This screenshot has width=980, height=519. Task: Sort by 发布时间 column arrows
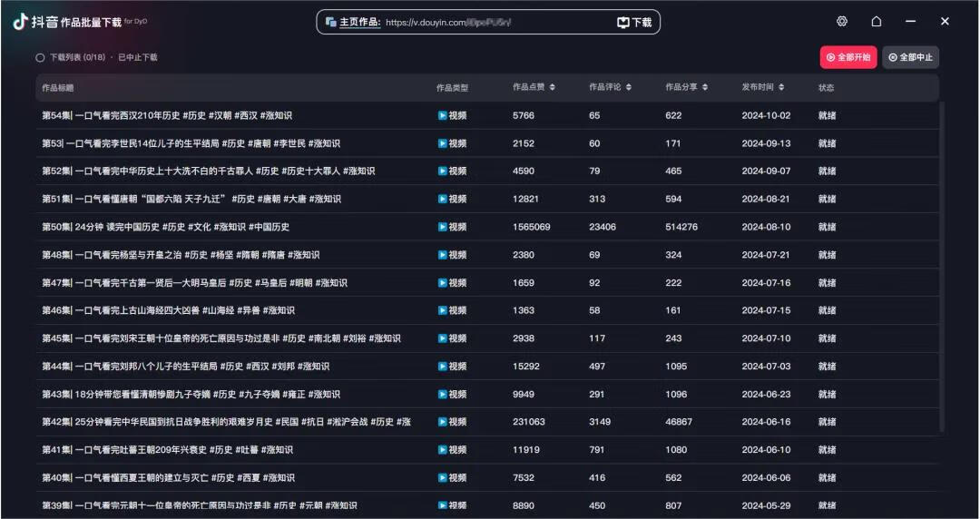(x=780, y=88)
